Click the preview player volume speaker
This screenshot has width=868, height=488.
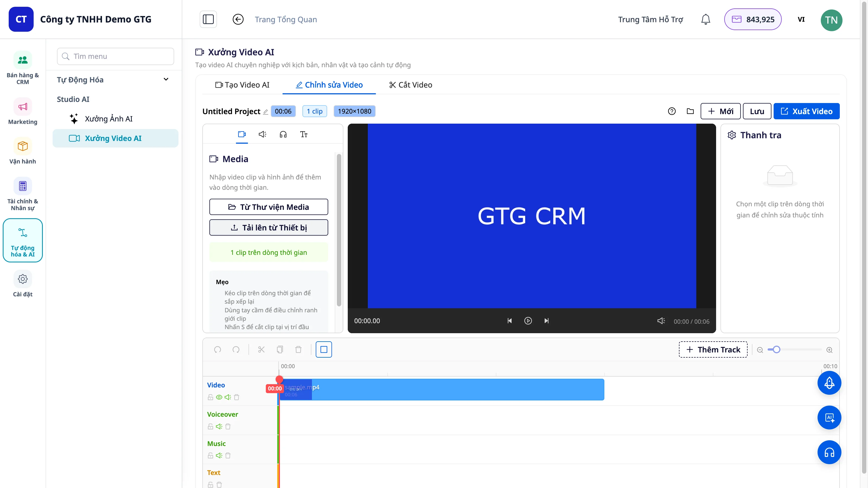tap(661, 321)
